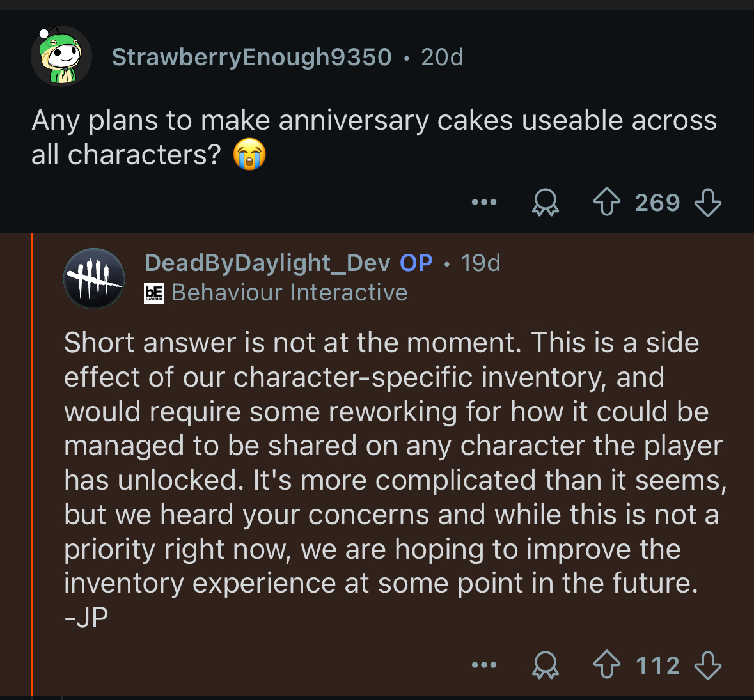
Task: Open the DeadByDaylight_Dev user profile link
Action: (267, 263)
